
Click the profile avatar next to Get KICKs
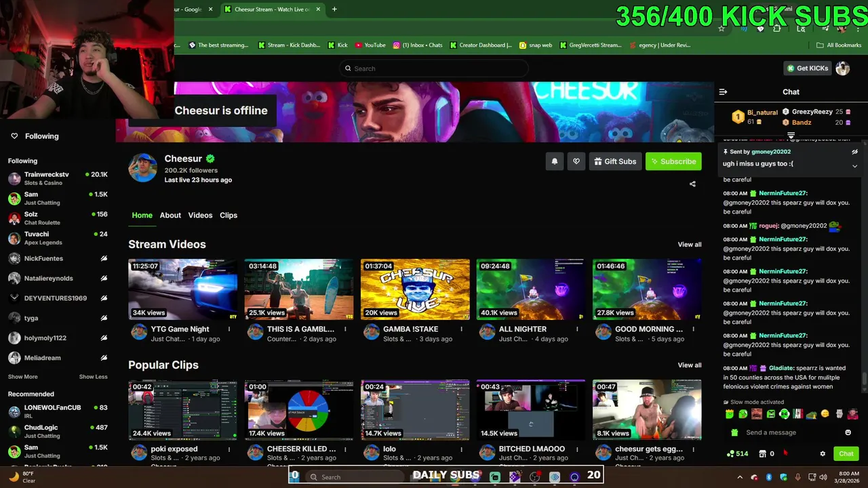coord(842,68)
